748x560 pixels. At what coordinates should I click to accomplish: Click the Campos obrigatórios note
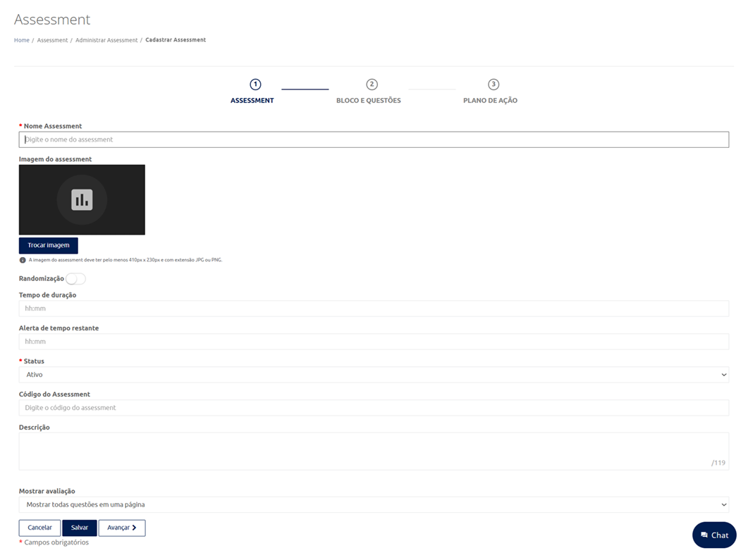pyautogui.click(x=56, y=542)
